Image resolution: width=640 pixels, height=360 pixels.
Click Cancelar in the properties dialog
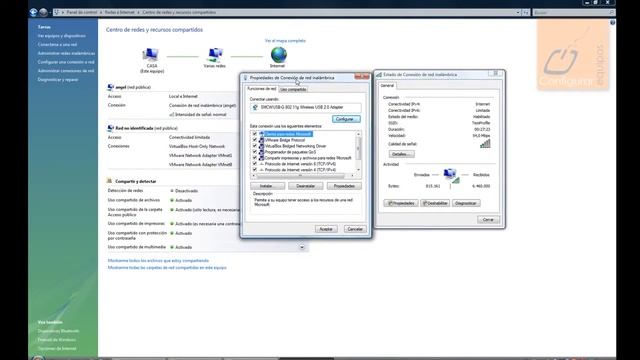(x=355, y=229)
